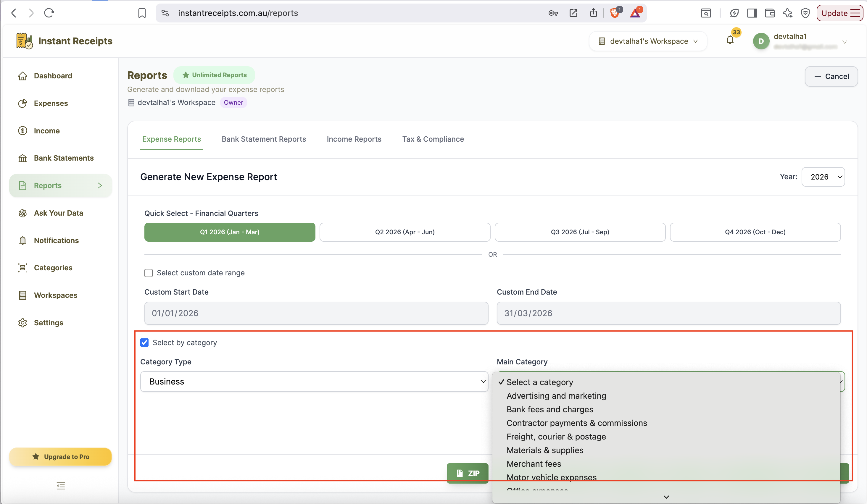The height and width of the screenshot is (504, 867).
Task: Choose Bank fees and charges option
Action: [x=666, y=409]
